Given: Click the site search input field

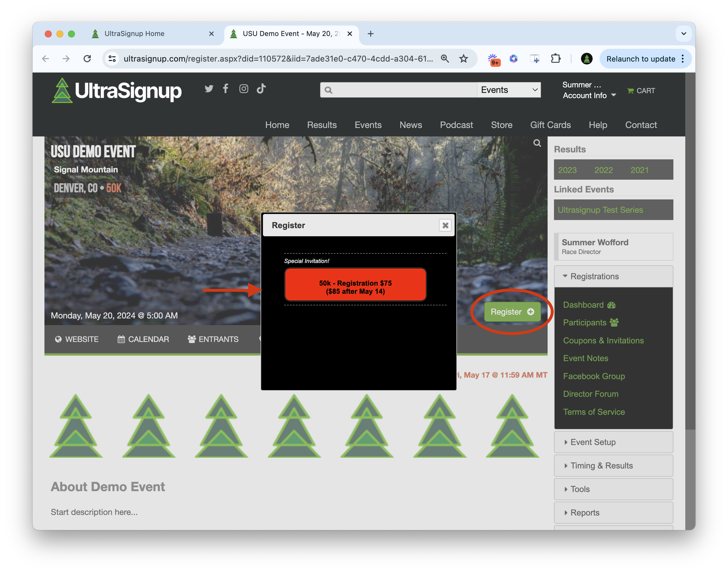Looking at the screenshot, I should (x=399, y=90).
